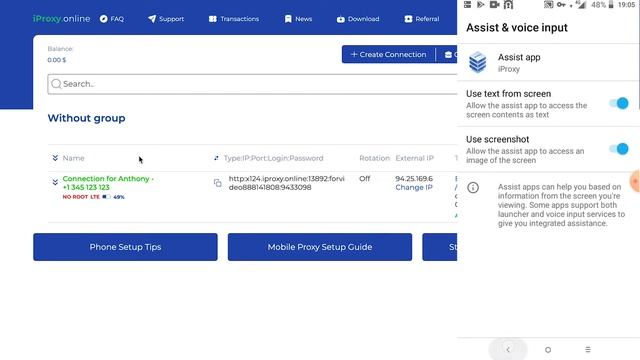Expand all rows via Name header chevron
Image resolution: width=640 pixels, height=360 pixels.
[55, 158]
